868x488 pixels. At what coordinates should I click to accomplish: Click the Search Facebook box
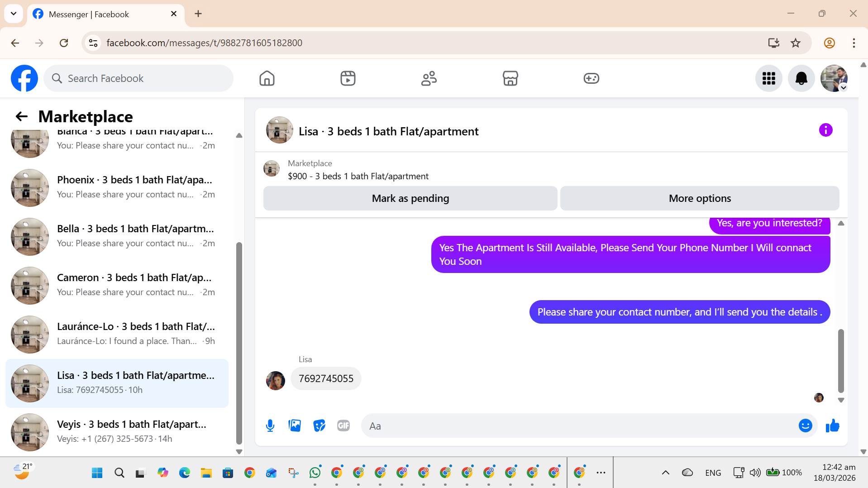(138, 78)
